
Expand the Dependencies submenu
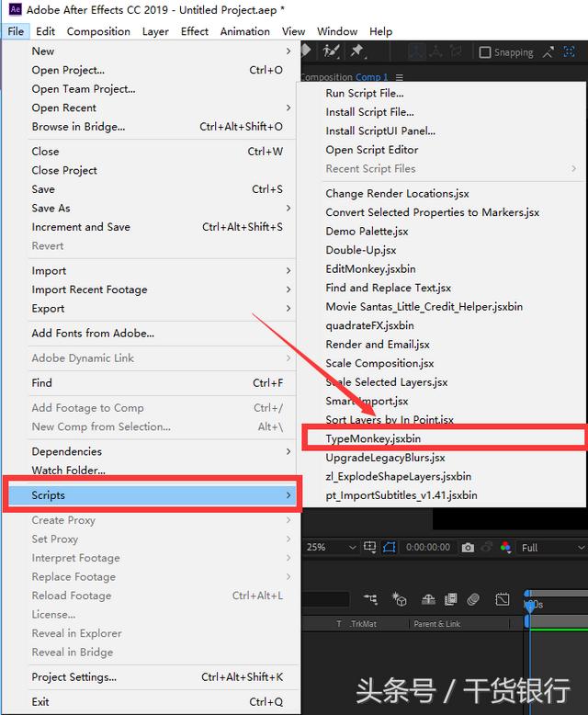[x=151, y=451]
